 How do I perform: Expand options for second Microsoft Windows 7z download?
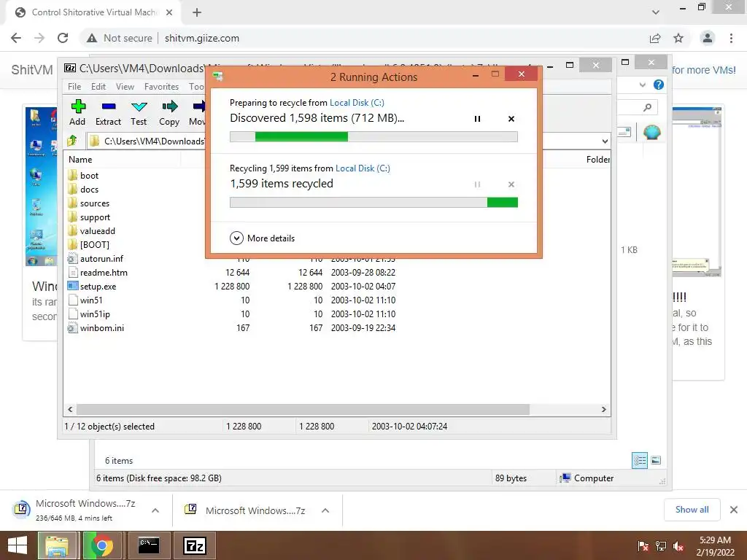pyautogui.click(x=325, y=510)
